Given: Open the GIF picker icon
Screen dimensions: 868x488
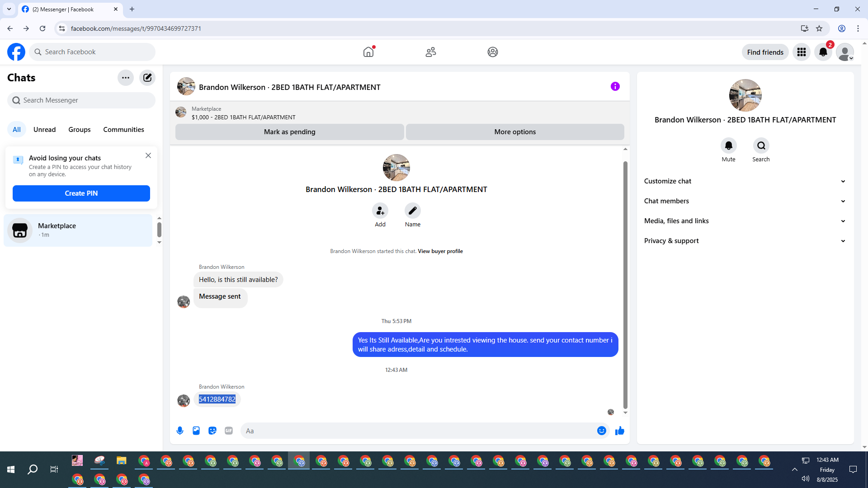Looking at the screenshot, I should point(229,431).
